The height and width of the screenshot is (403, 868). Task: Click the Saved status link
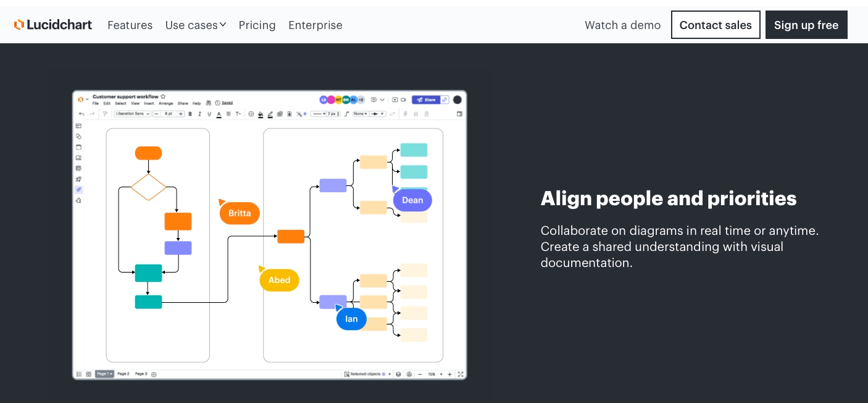(227, 103)
